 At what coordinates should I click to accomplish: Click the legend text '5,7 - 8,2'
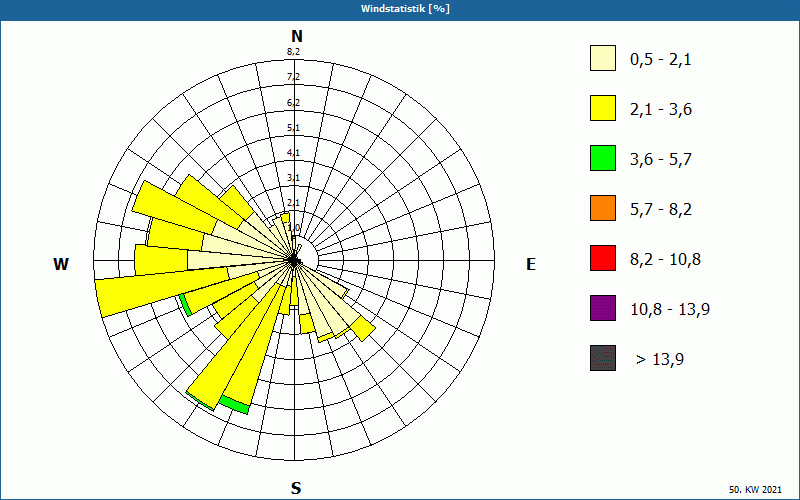[x=661, y=210]
